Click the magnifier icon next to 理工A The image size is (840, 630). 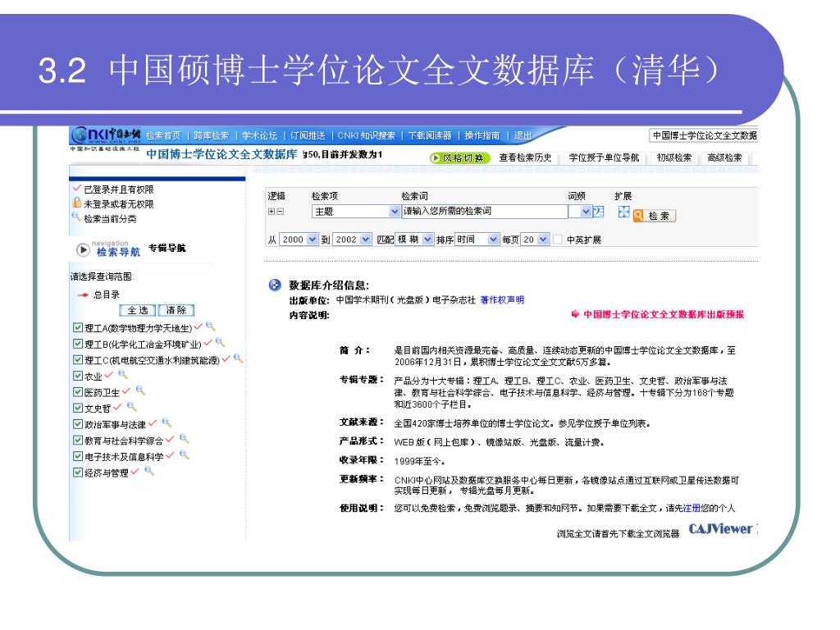click(211, 326)
